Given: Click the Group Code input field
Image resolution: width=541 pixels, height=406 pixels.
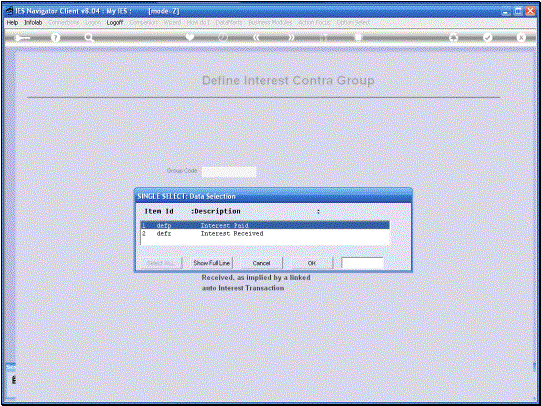Looking at the screenshot, I should tap(229, 171).
